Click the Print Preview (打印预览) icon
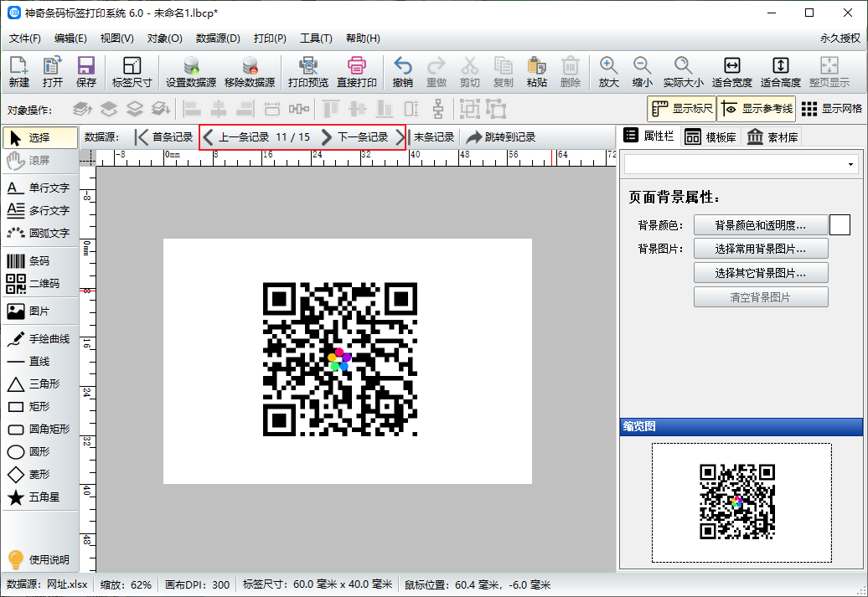 tap(307, 72)
